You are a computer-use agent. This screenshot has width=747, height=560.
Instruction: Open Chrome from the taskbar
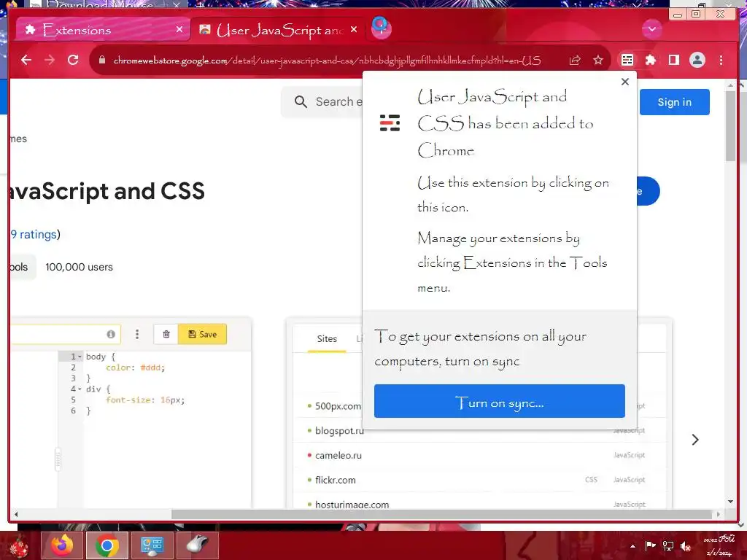pyautogui.click(x=107, y=545)
